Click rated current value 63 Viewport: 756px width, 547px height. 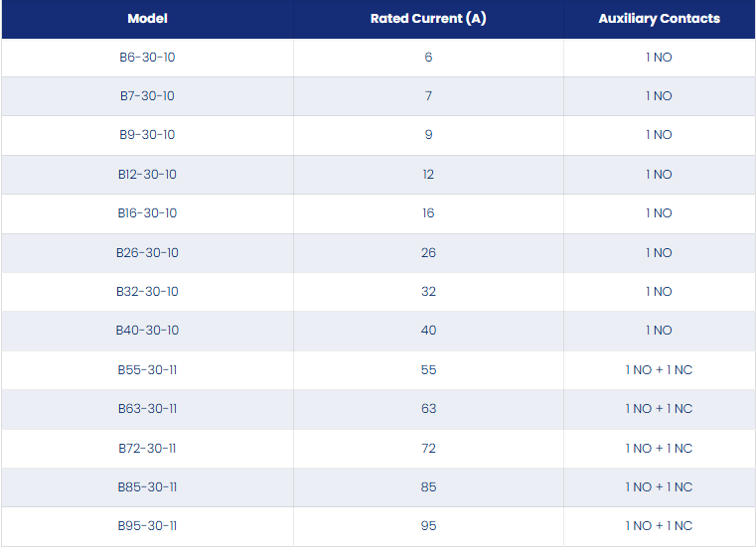[x=428, y=409]
